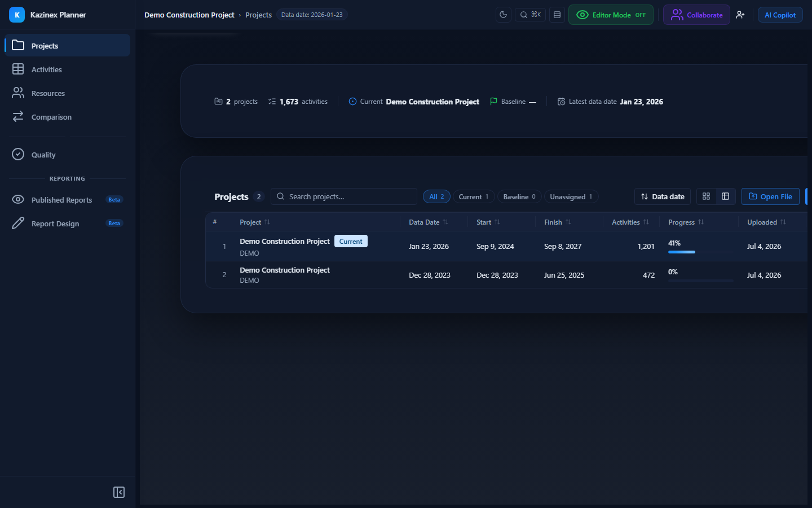
Task: Sort by Uploaded column
Action: tap(767, 222)
